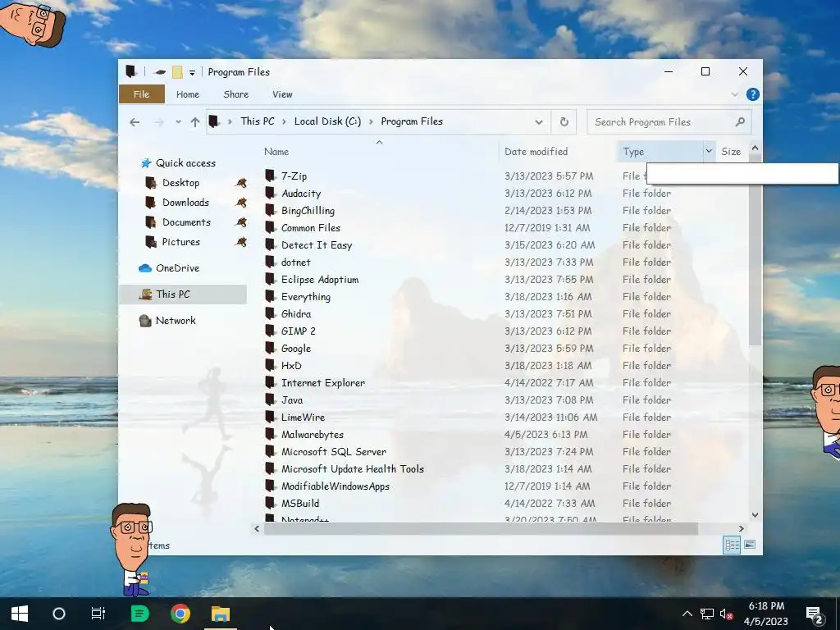This screenshot has width=840, height=630.
Task: Click the This PC computer icon
Action: [x=145, y=294]
